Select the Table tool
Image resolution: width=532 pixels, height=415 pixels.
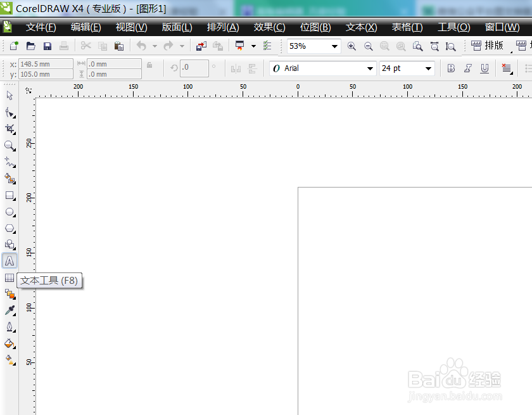[9, 278]
